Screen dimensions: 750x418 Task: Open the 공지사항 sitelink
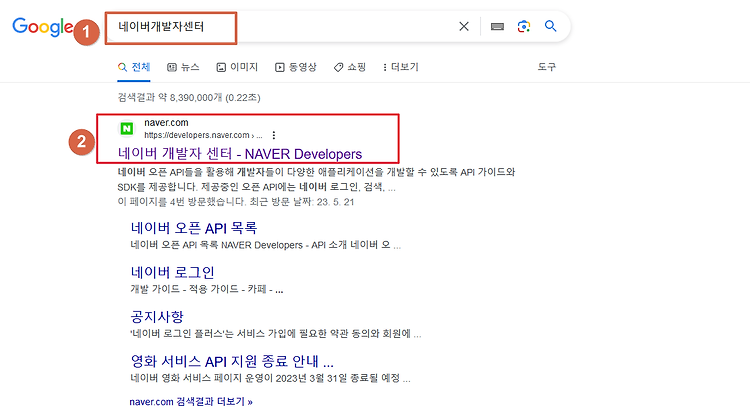point(157,317)
